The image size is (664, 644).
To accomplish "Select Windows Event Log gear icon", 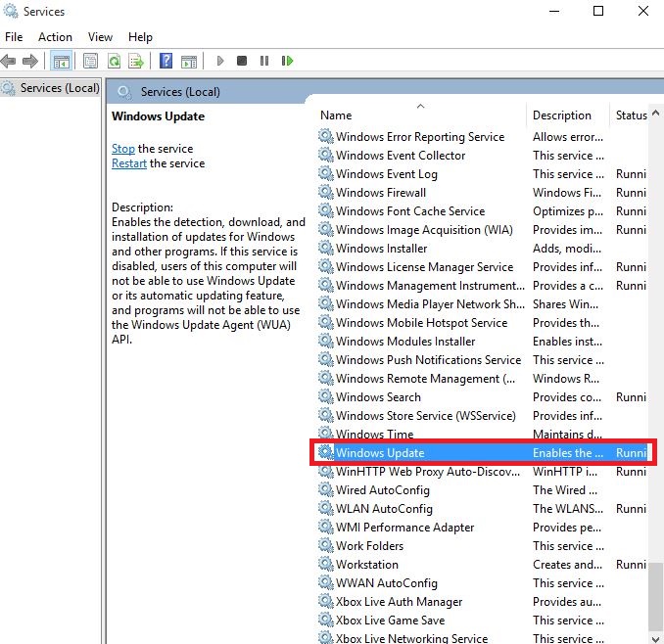I will pyautogui.click(x=326, y=173).
